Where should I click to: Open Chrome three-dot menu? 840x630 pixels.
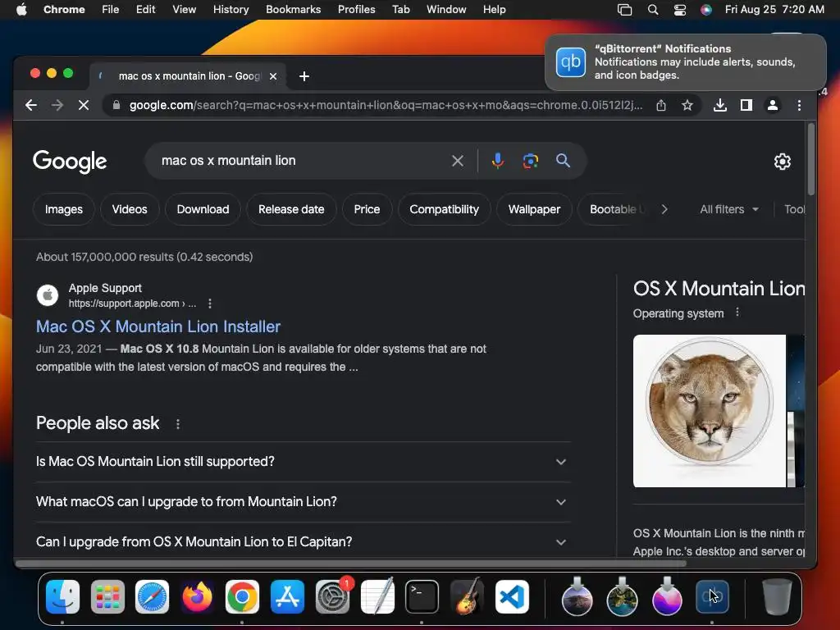799,106
